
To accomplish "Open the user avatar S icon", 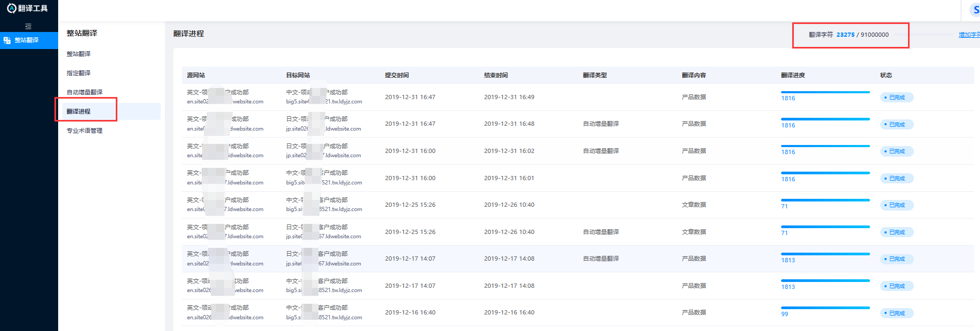I will 975,10.
